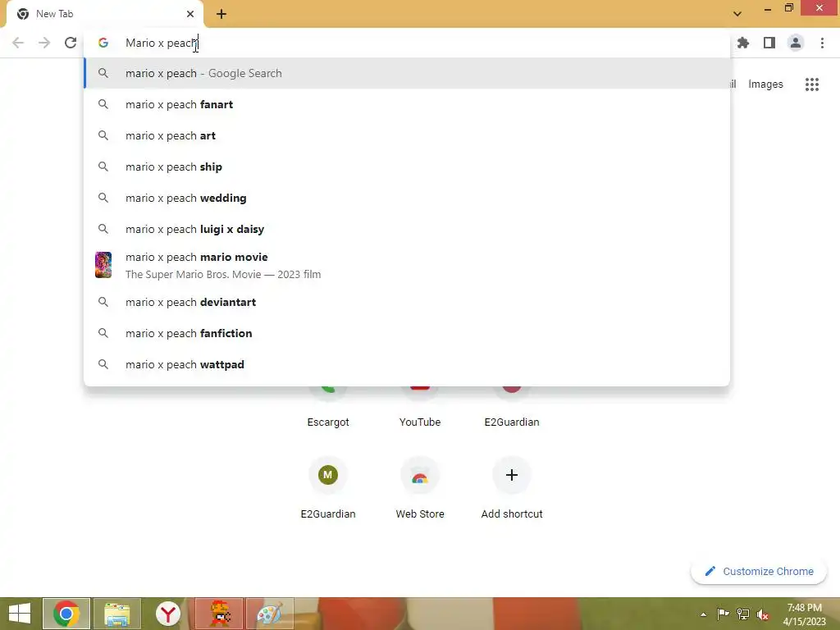Close the New Tab tab
Viewport: 840px width, 630px height.
pyautogui.click(x=190, y=14)
